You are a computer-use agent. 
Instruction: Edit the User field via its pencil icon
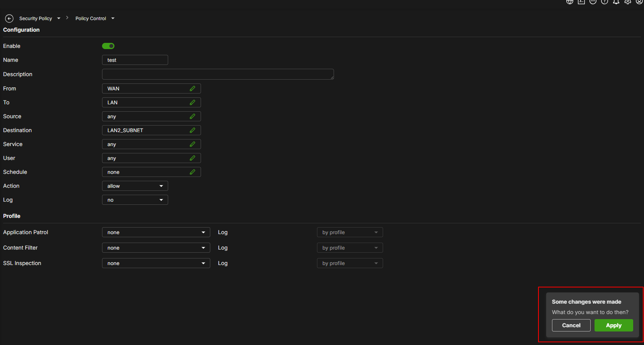[193, 158]
